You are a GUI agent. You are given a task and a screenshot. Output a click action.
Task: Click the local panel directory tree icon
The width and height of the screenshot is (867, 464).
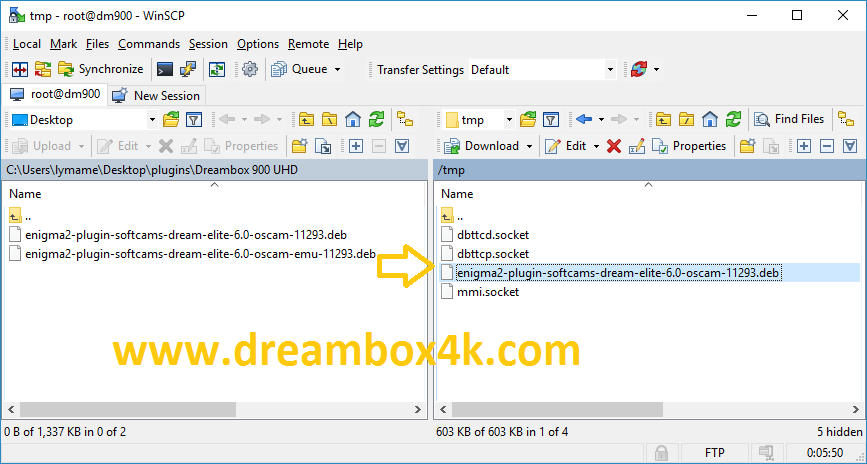click(405, 119)
